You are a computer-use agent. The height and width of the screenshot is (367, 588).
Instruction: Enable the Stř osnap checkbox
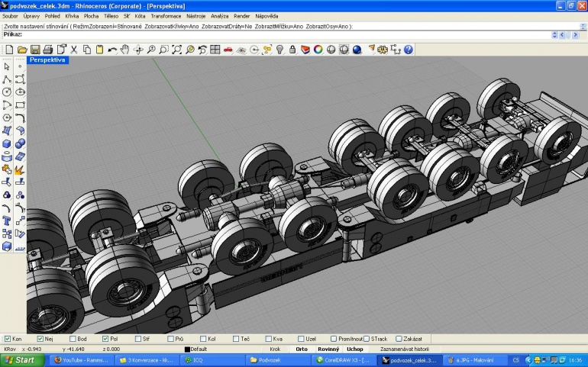pos(138,339)
